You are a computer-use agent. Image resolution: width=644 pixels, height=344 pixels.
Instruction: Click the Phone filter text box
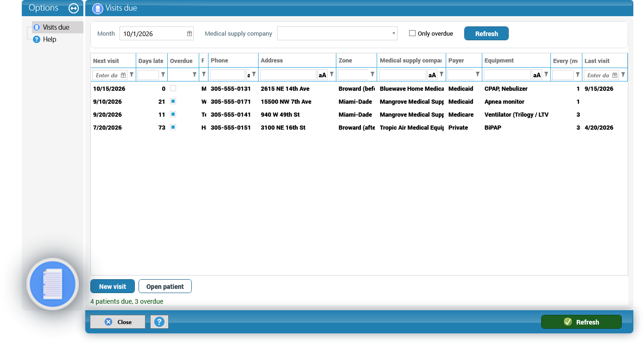pyautogui.click(x=227, y=75)
